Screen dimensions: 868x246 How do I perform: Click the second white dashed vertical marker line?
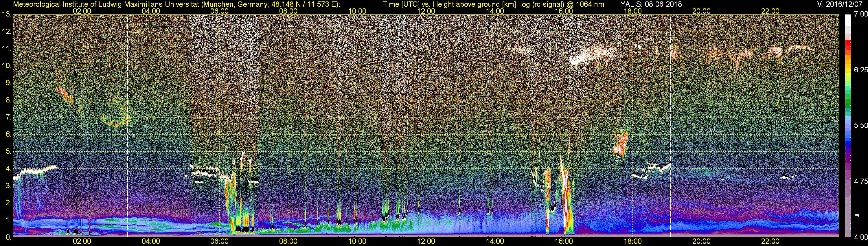coord(670,126)
